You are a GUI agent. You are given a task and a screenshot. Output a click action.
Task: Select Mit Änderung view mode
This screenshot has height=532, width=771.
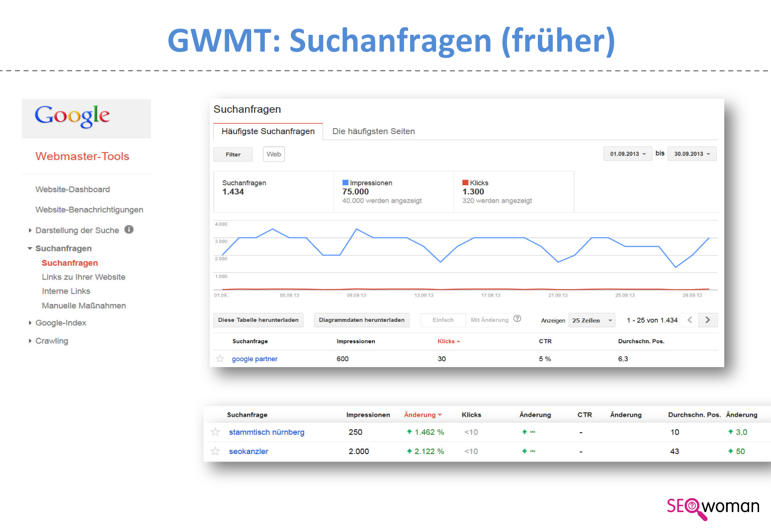point(490,320)
